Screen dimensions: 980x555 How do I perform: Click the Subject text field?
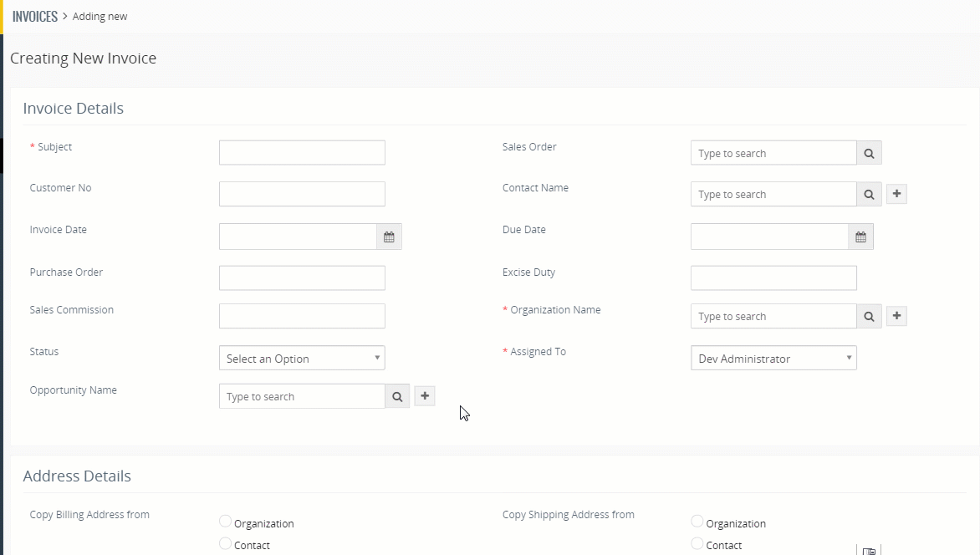pyautogui.click(x=302, y=153)
